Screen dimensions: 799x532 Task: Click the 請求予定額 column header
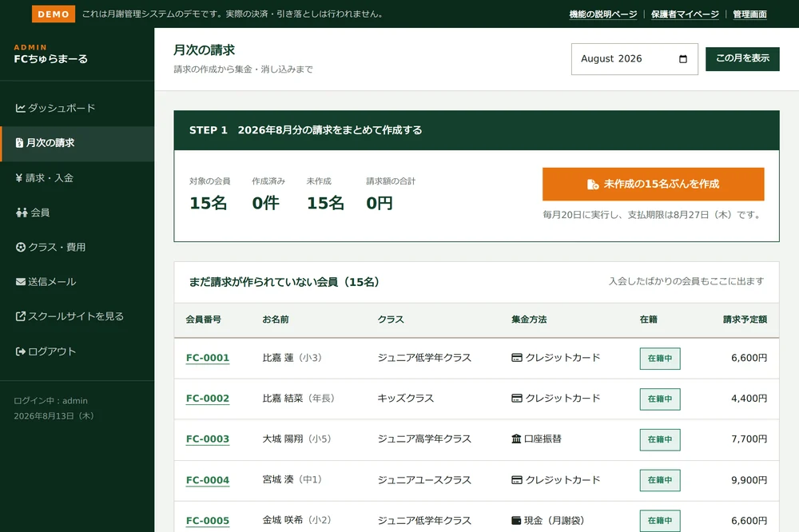[x=745, y=320]
